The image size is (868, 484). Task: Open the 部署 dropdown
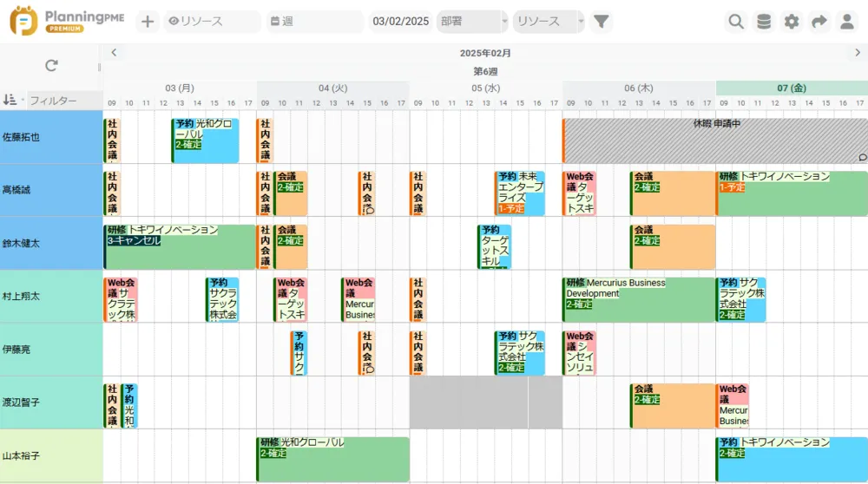point(472,22)
